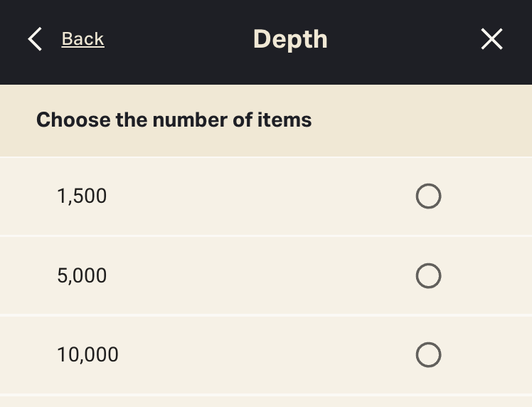Follow the underlined Back link
The width and height of the screenshot is (532, 407).
[x=83, y=39]
